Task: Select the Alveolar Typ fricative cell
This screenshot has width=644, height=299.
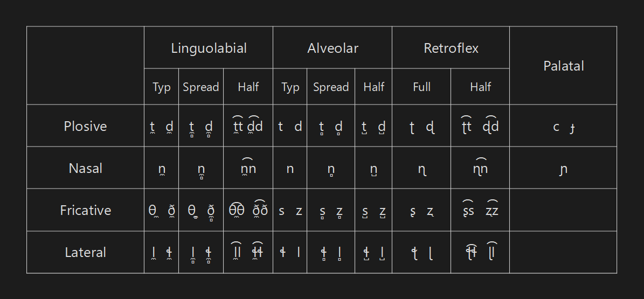Action: (x=290, y=211)
